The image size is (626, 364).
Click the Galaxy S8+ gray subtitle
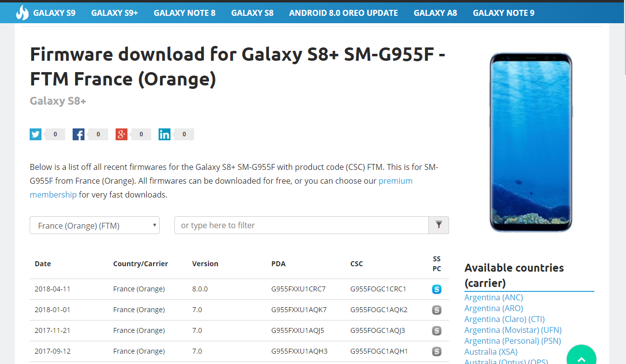[58, 101]
